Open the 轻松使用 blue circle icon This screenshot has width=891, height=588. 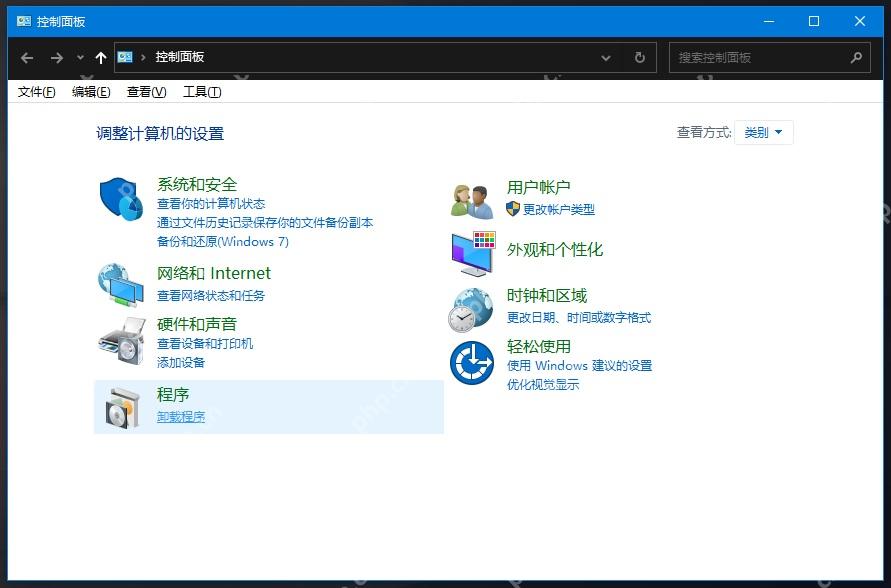click(472, 362)
